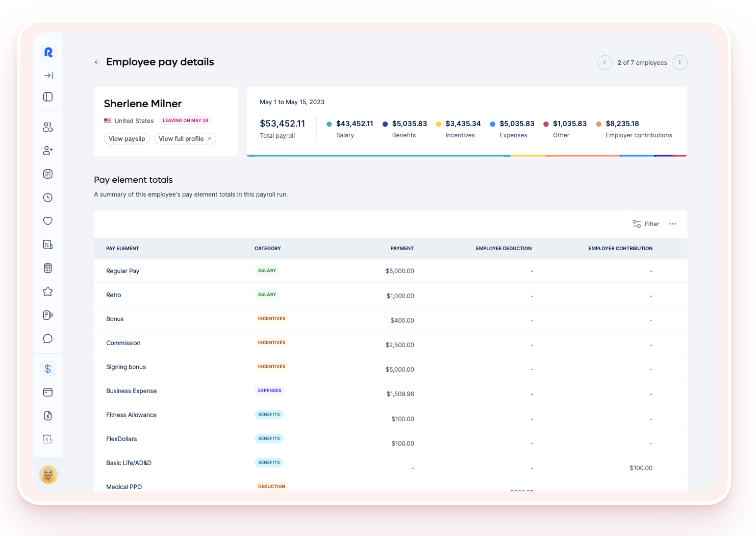Select the dollar sign payroll icon
The width and height of the screenshot is (756, 536).
point(48,369)
